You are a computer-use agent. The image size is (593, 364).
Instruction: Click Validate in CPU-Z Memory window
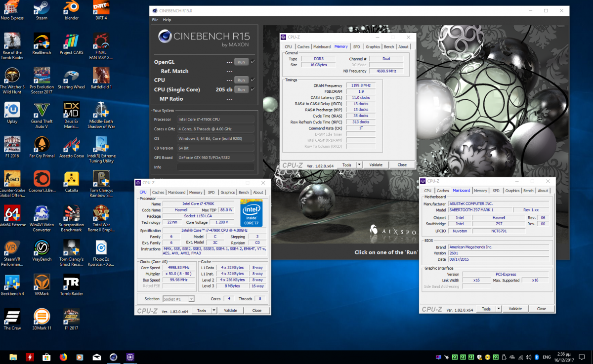(376, 164)
